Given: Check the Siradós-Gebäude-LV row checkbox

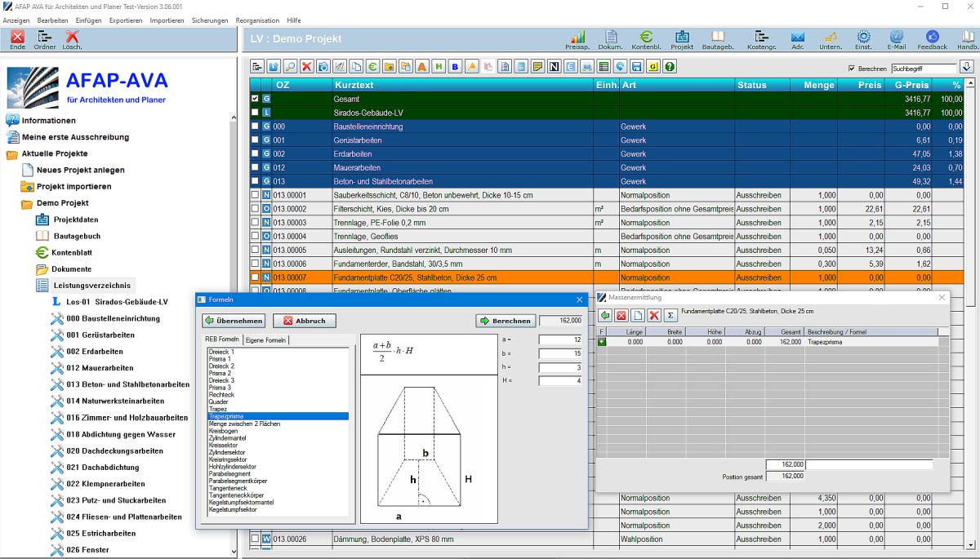Looking at the screenshot, I should tap(256, 113).
